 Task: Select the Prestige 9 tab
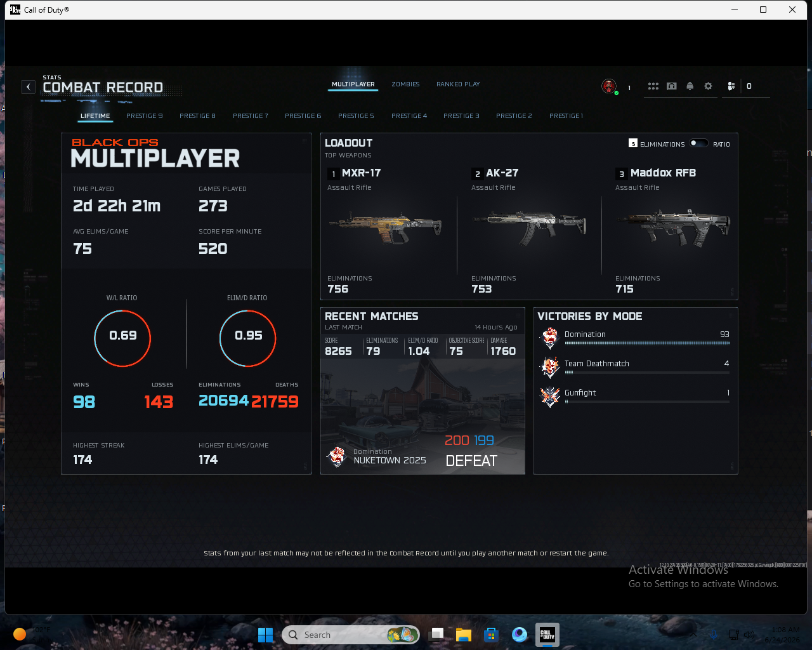(x=145, y=116)
